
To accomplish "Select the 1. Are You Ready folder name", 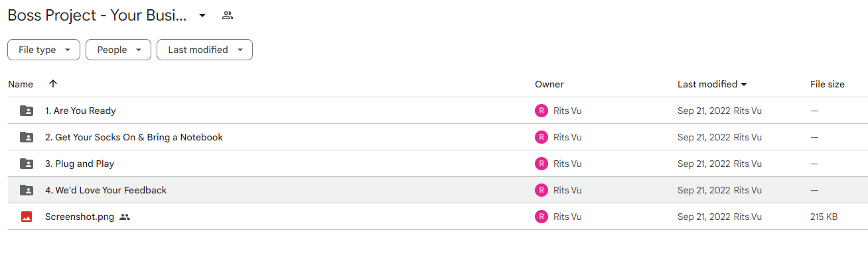I will [80, 111].
